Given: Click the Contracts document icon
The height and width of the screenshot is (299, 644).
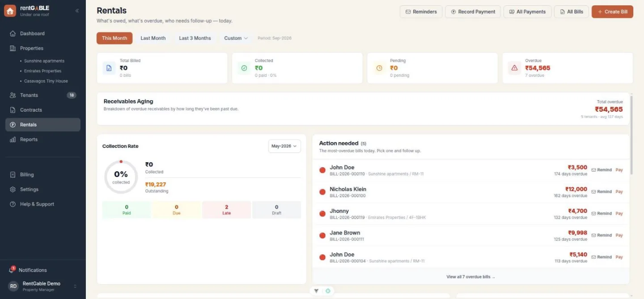Looking at the screenshot, I should coord(13,110).
